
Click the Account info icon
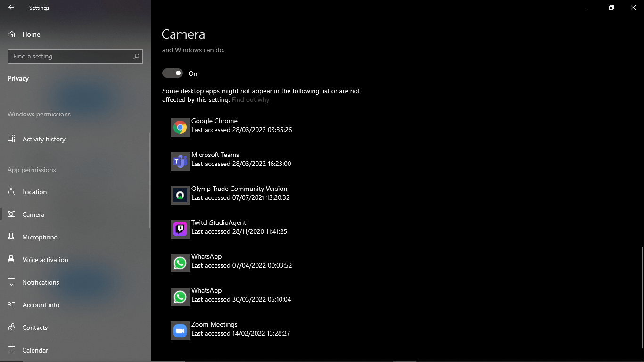click(x=11, y=305)
